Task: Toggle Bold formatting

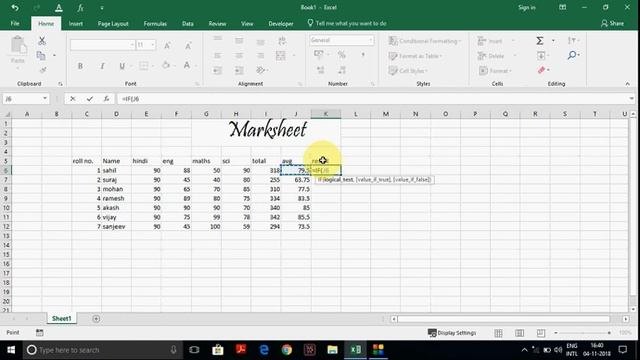Action: click(80, 66)
